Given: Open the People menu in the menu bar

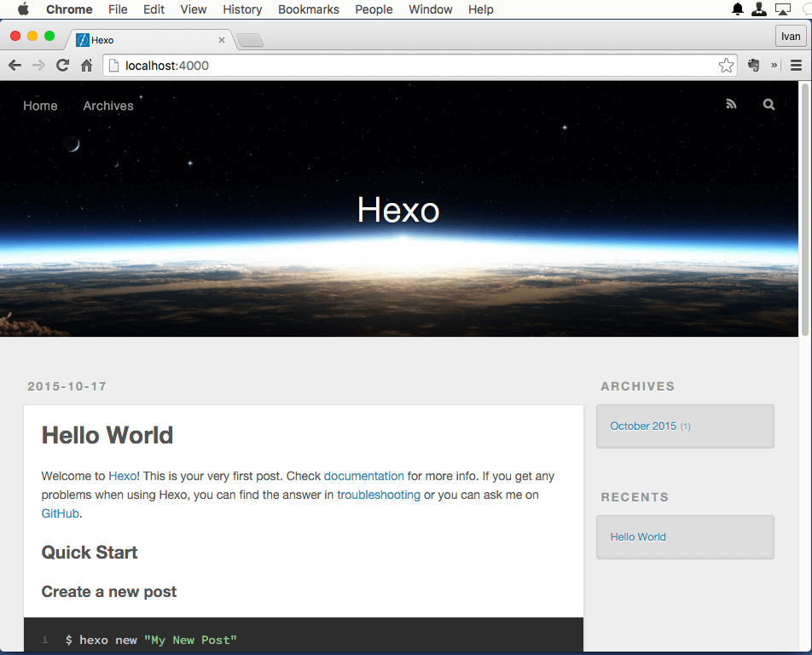Looking at the screenshot, I should [374, 9].
